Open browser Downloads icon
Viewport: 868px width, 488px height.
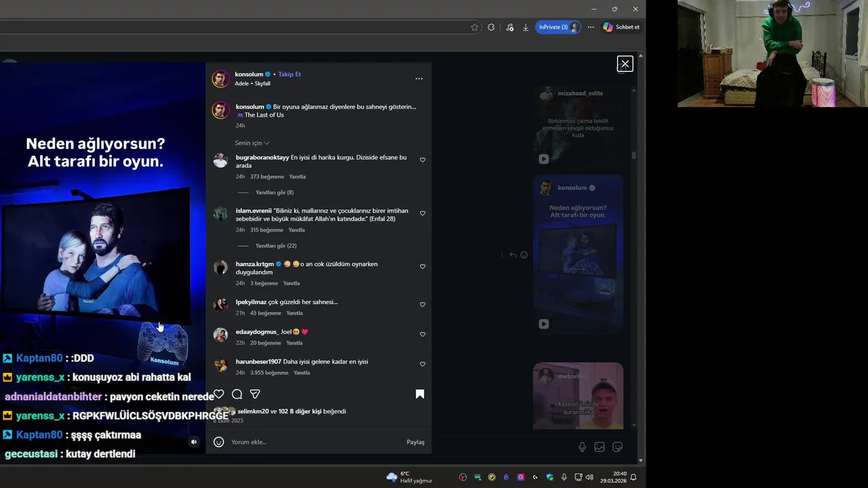click(x=526, y=27)
